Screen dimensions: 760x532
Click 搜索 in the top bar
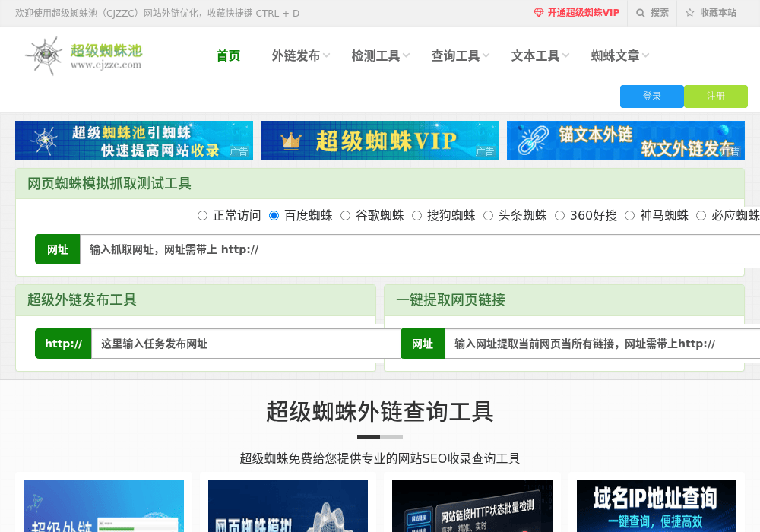tap(659, 13)
